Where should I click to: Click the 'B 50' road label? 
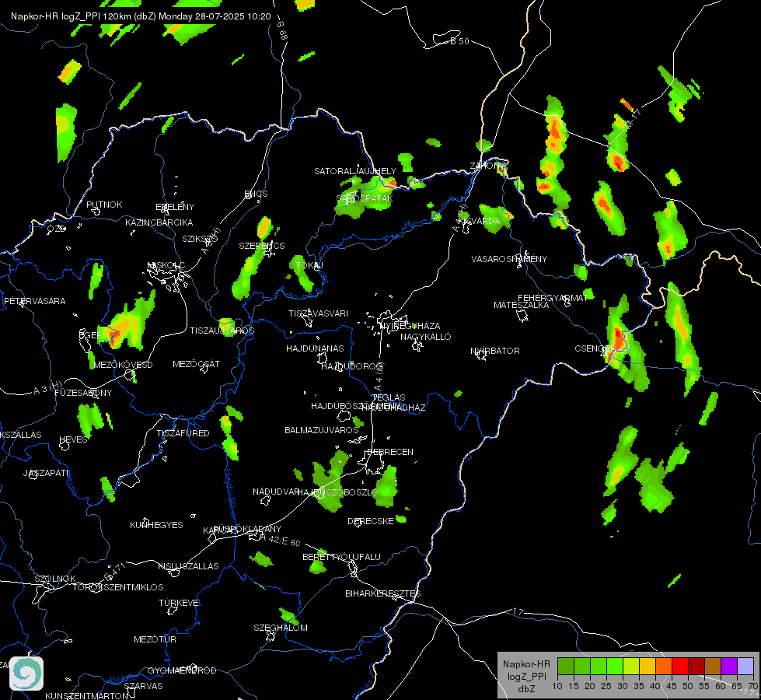pyautogui.click(x=459, y=41)
